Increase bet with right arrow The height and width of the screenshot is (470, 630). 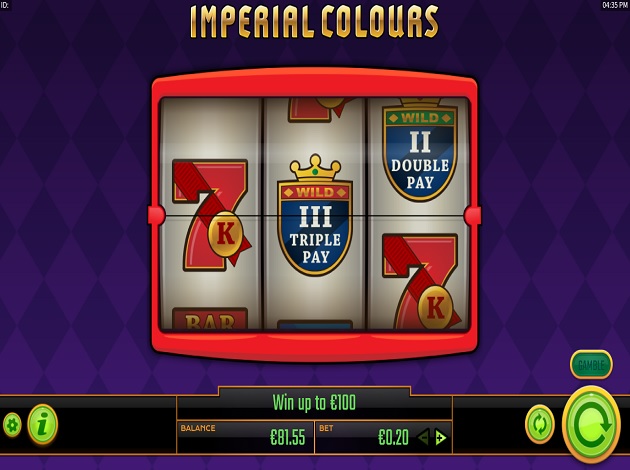click(x=441, y=437)
